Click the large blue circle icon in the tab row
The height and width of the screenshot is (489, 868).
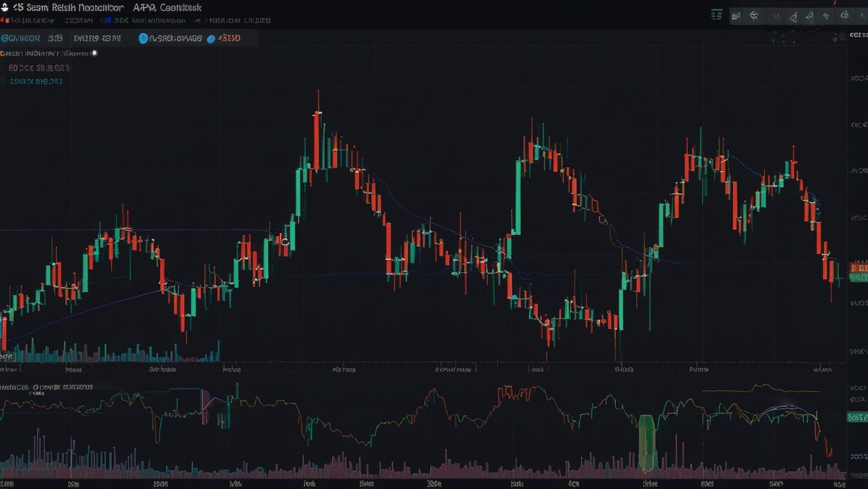[143, 38]
